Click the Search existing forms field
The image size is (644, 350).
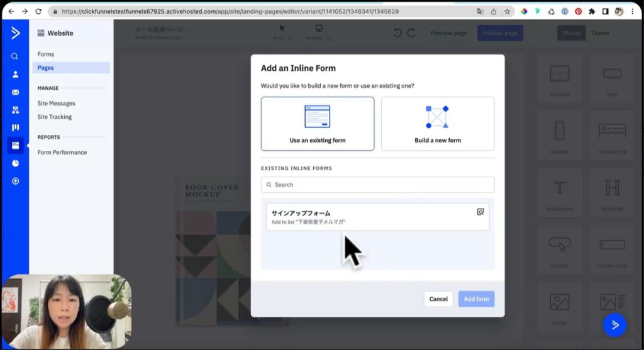tap(377, 185)
